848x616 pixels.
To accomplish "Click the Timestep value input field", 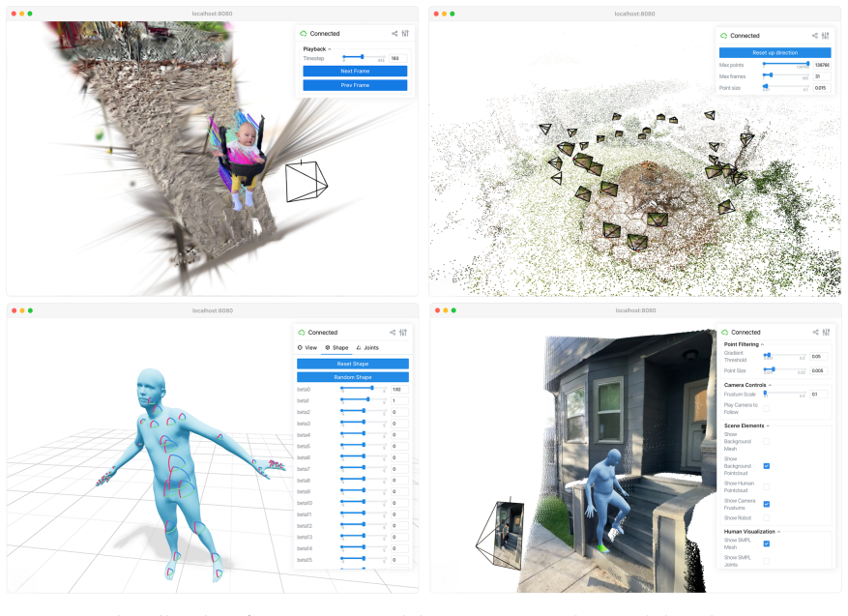I will (x=398, y=58).
